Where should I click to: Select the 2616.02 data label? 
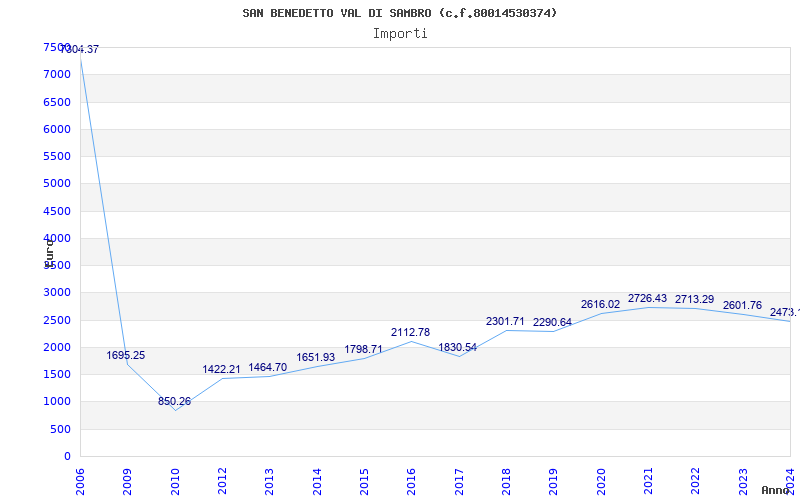pyautogui.click(x=601, y=304)
